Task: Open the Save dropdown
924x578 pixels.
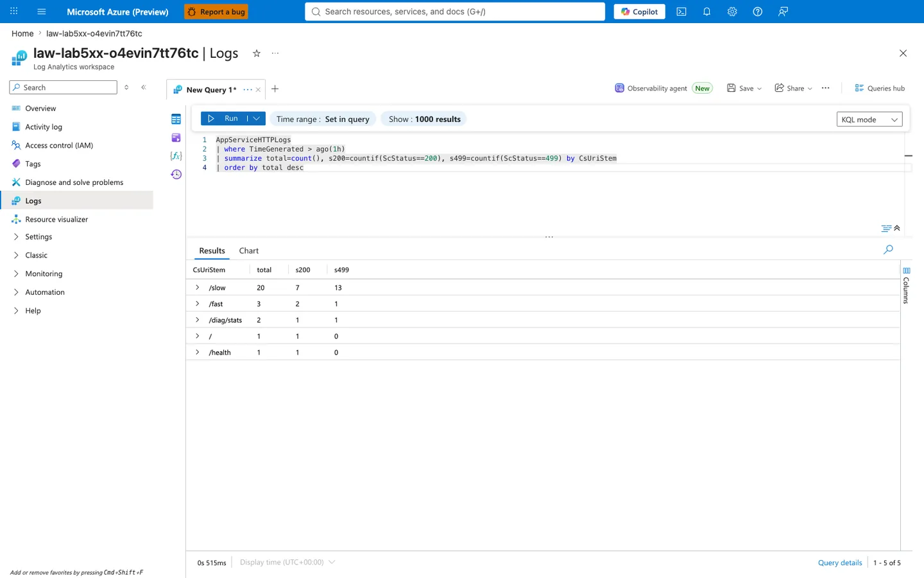Action: click(744, 88)
